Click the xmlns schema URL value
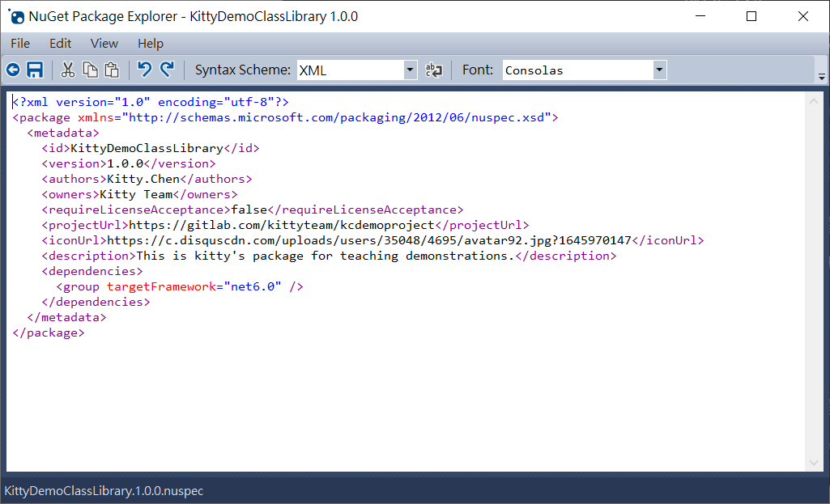This screenshot has height=504, width=830. pyautogui.click(x=337, y=117)
